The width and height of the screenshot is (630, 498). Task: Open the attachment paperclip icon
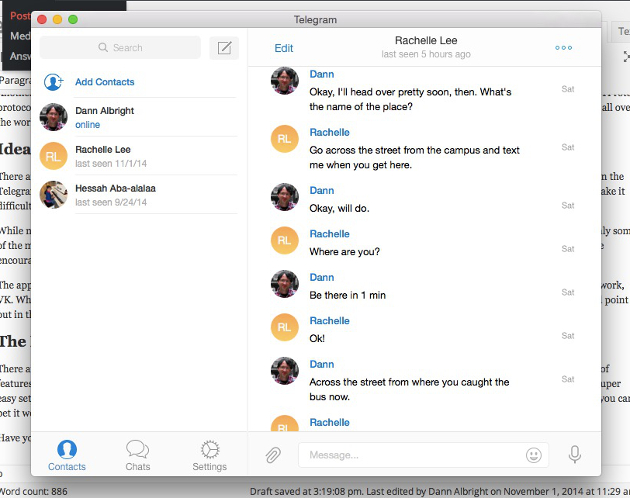pyautogui.click(x=273, y=455)
